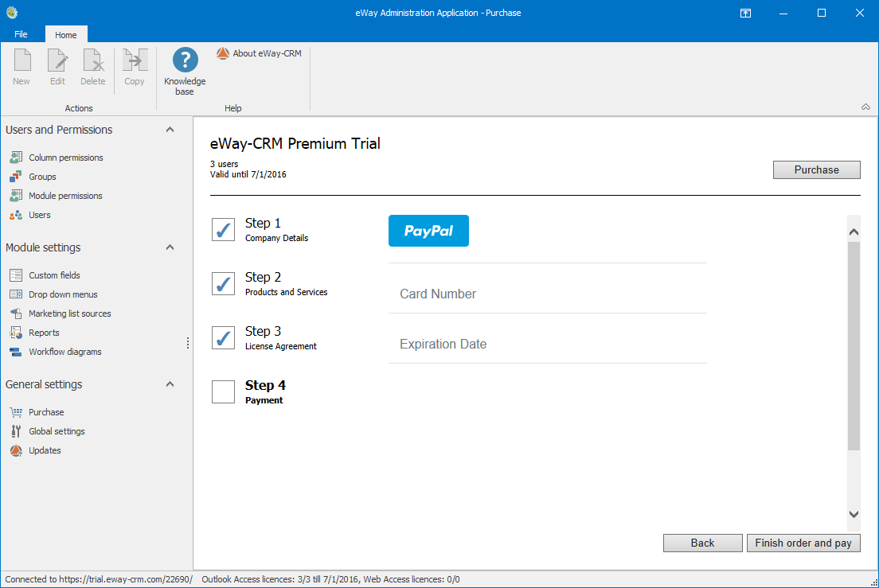Click the Card Number input field
Viewport: 879px width, 588px height.
[548, 294]
